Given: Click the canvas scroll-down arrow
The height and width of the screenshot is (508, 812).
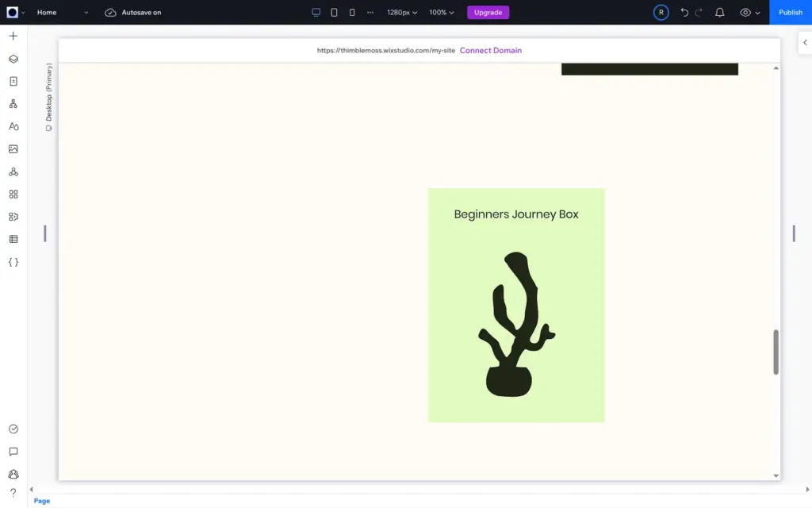Looking at the screenshot, I should pyautogui.click(x=776, y=476).
